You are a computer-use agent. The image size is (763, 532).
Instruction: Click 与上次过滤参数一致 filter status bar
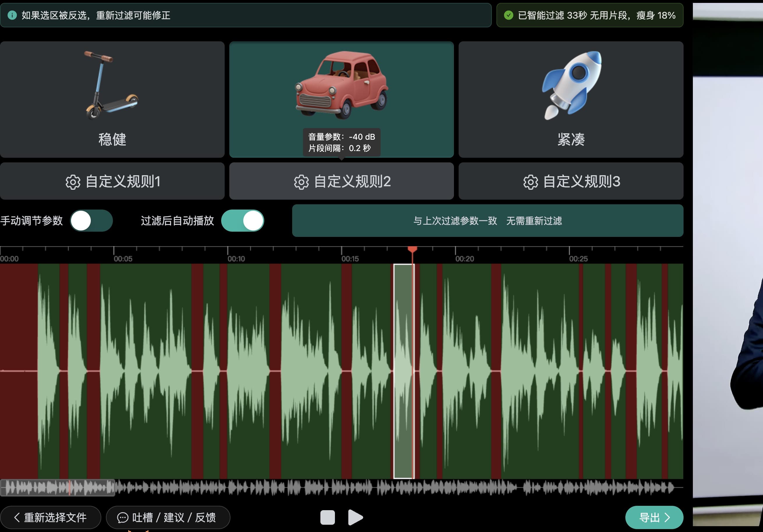(487, 221)
